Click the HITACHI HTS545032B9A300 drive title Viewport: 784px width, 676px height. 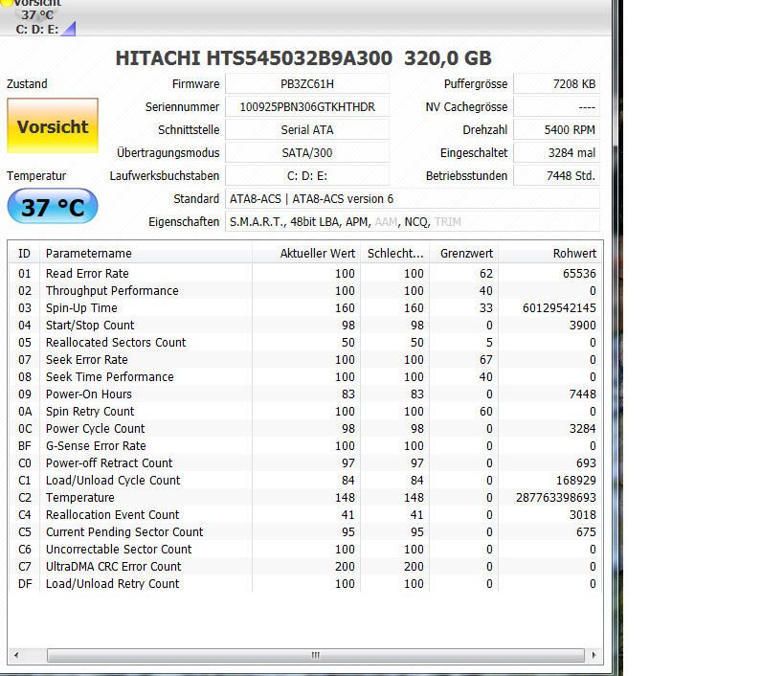point(303,58)
